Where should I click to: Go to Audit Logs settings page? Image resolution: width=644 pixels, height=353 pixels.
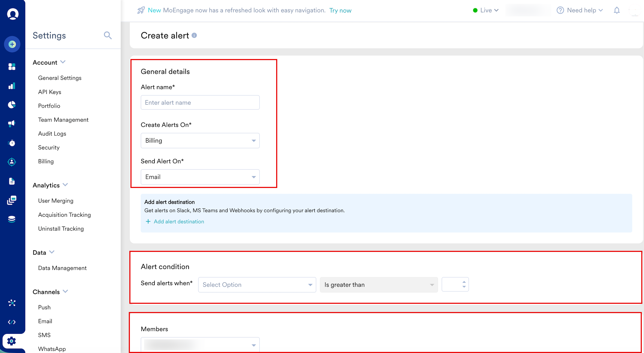52,134
